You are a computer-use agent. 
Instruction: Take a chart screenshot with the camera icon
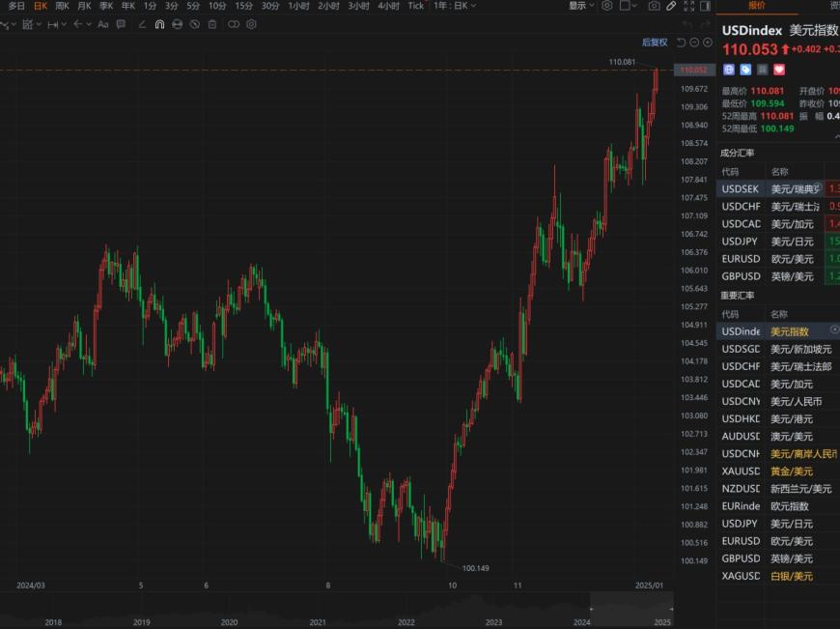coord(655,6)
